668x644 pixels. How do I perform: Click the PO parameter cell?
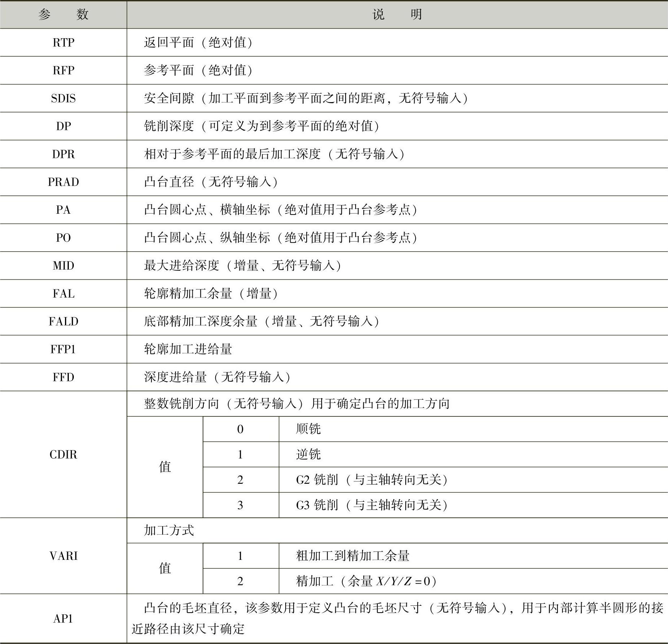pos(63,238)
